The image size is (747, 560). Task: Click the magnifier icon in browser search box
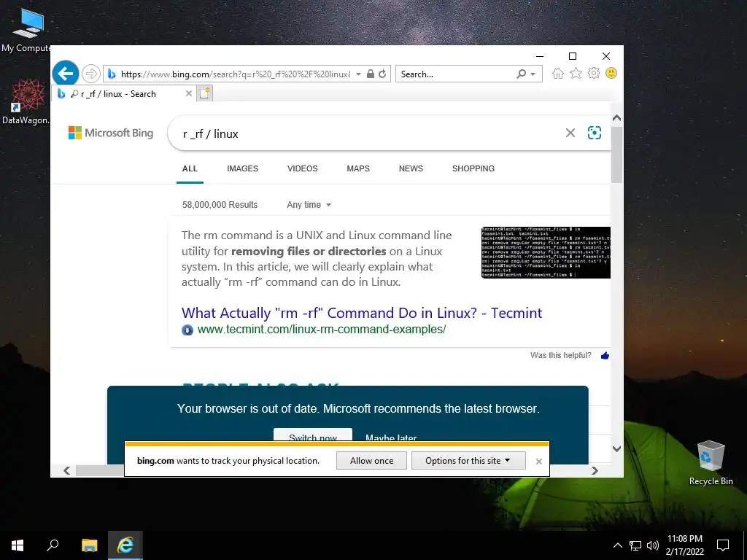521,74
